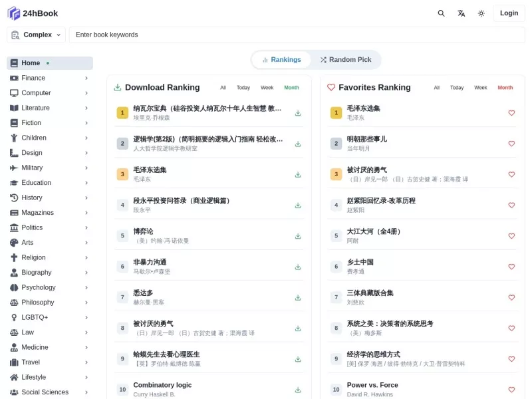Click the Travel suitcase icon in sidebar

pos(14,362)
